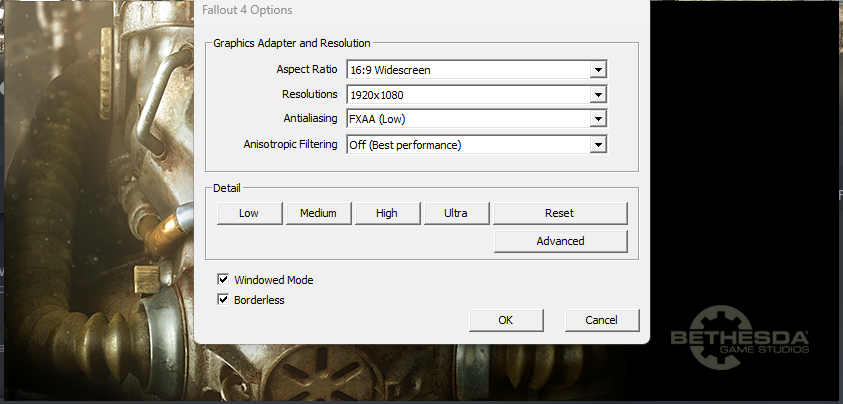Select the Borderless label text
This screenshot has height=404, width=843.
tap(259, 300)
